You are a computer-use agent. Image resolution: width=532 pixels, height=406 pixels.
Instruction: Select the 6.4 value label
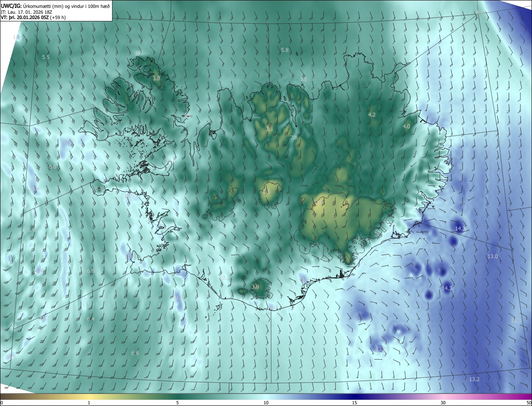point(91,319)
